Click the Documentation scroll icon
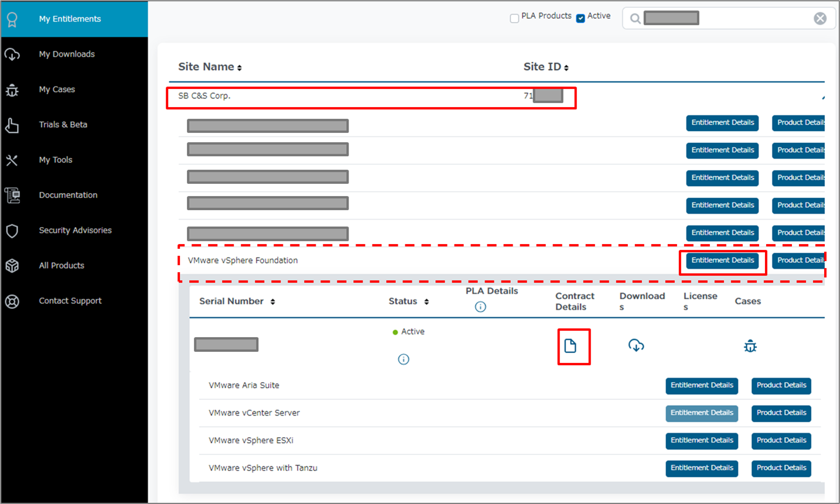This screenshot has height=504, width=840. coord(12,196)
